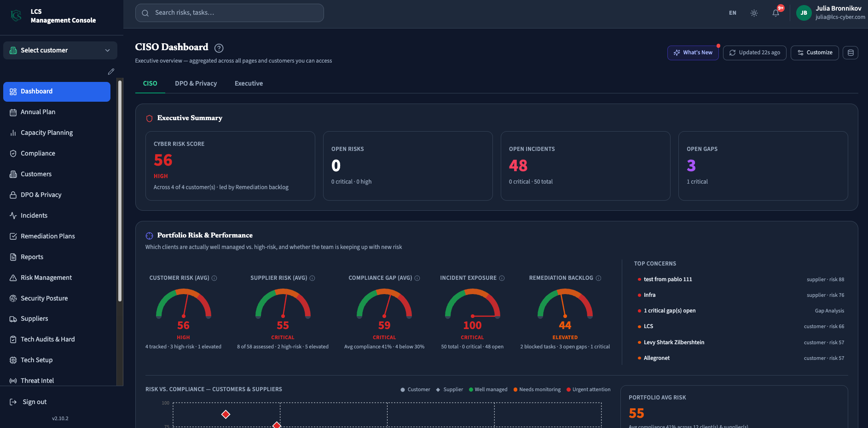Open the Cyber Risk Score card
868x428 pixels.
click(x=230, y=166)
